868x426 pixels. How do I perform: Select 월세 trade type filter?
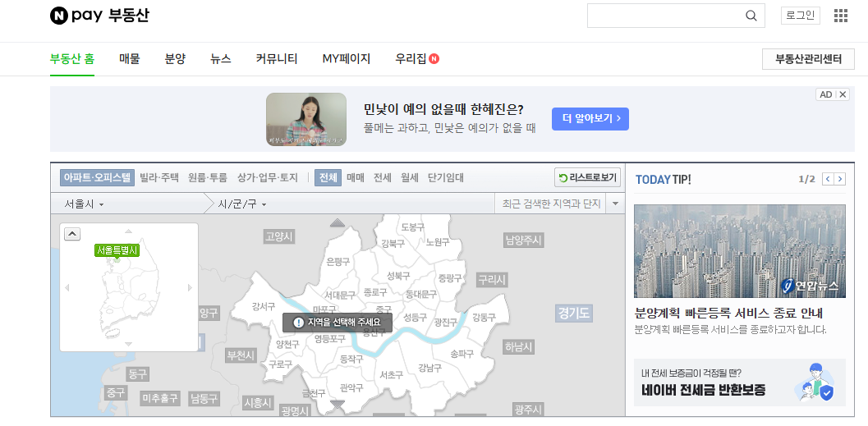410,177
